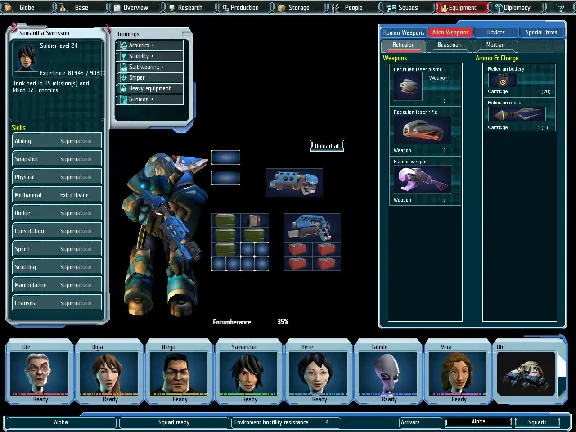This screenshot has height=432, width=576.
Task: Open the Special Items tab
Action: [541, 32]
